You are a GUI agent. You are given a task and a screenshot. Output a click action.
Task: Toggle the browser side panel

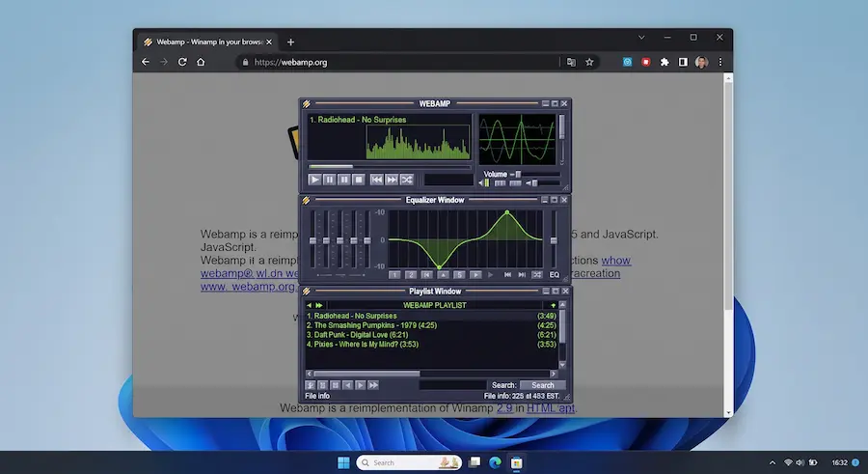coord(683,62)
